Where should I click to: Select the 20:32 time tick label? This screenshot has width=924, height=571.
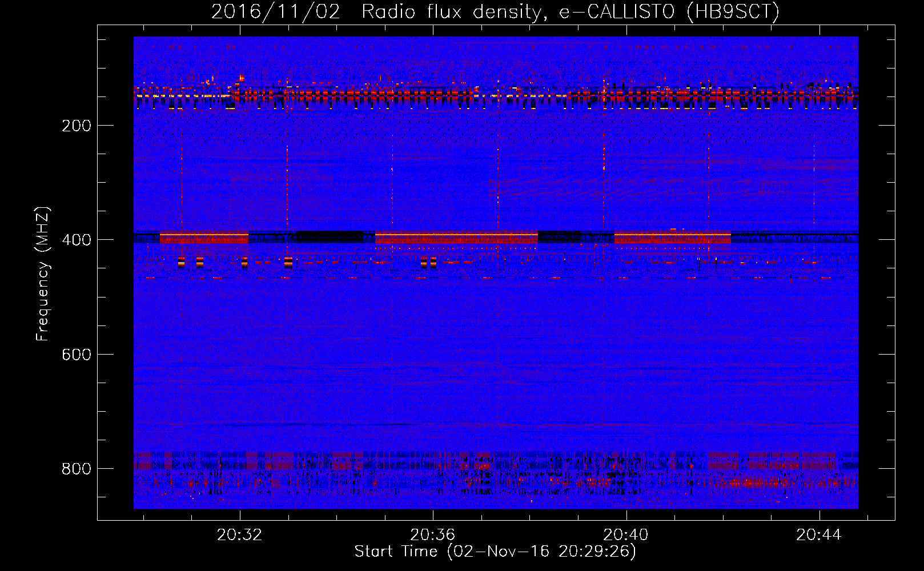click(240, 534)
